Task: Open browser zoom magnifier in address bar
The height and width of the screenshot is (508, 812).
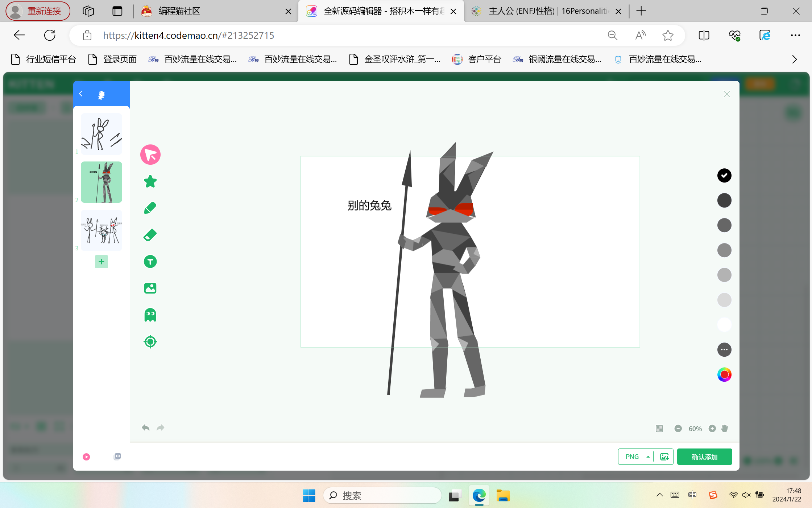Action: coord(613,35)
